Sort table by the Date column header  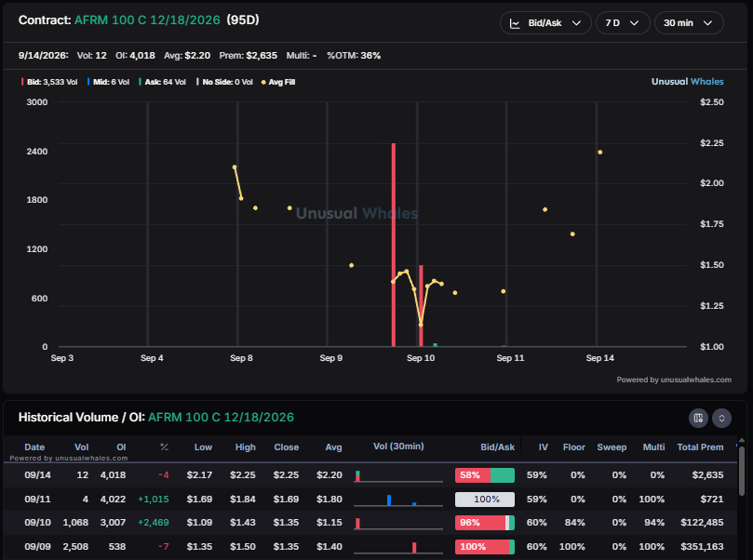point(34,447)
